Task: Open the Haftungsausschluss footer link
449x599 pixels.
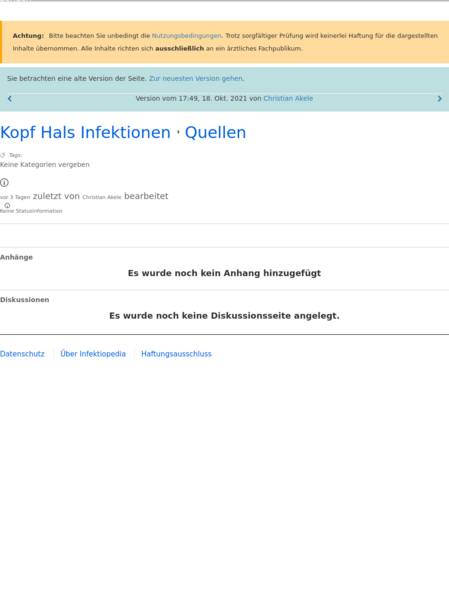Action: pos(176,354)
